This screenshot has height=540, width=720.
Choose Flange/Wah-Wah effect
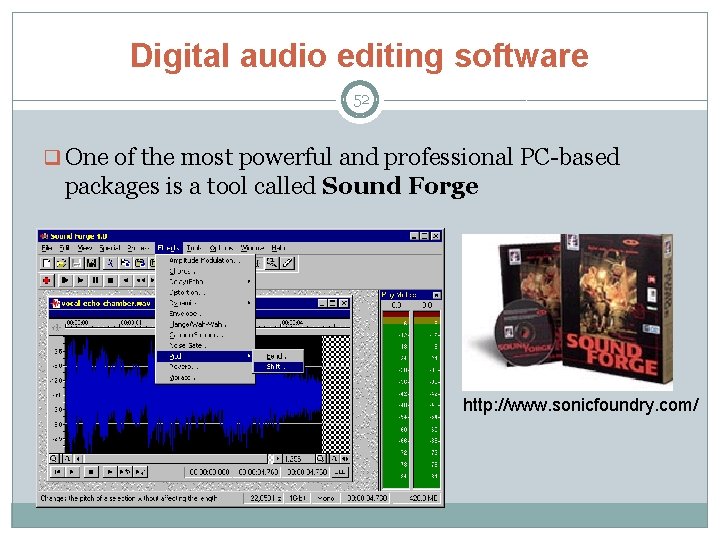205,324
